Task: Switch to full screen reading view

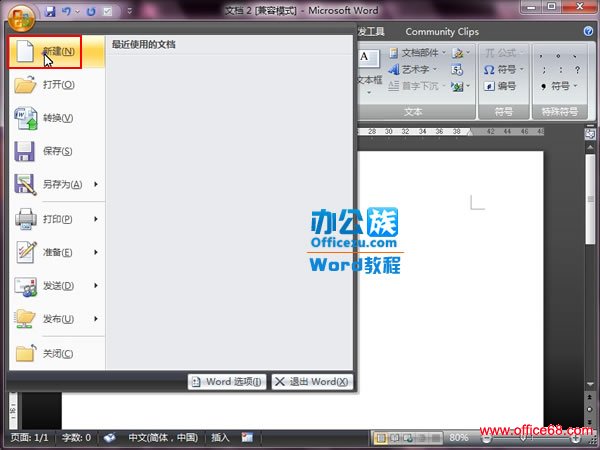Action: [394, 437]
